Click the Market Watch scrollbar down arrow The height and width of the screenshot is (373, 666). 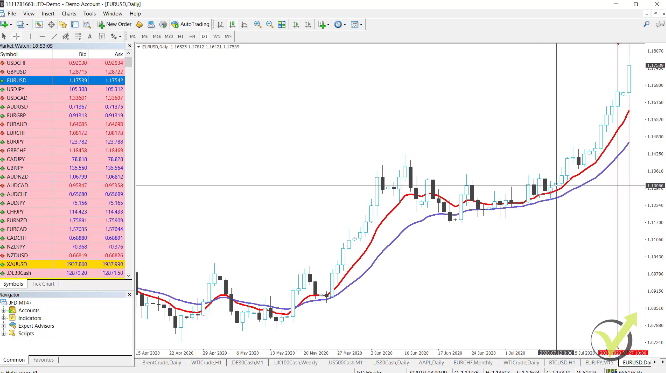click(129, 276)
